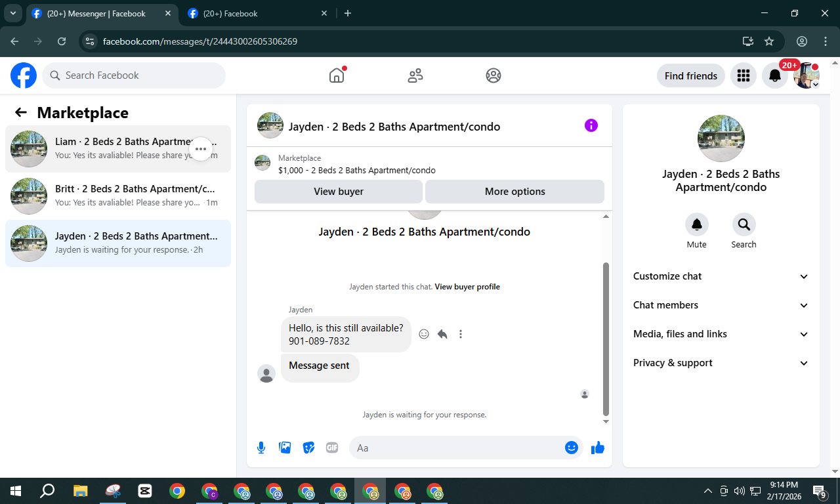Viewport: 840px width, 504px height.
Task: Open Windows taskbar search
Action: (47, 491)
